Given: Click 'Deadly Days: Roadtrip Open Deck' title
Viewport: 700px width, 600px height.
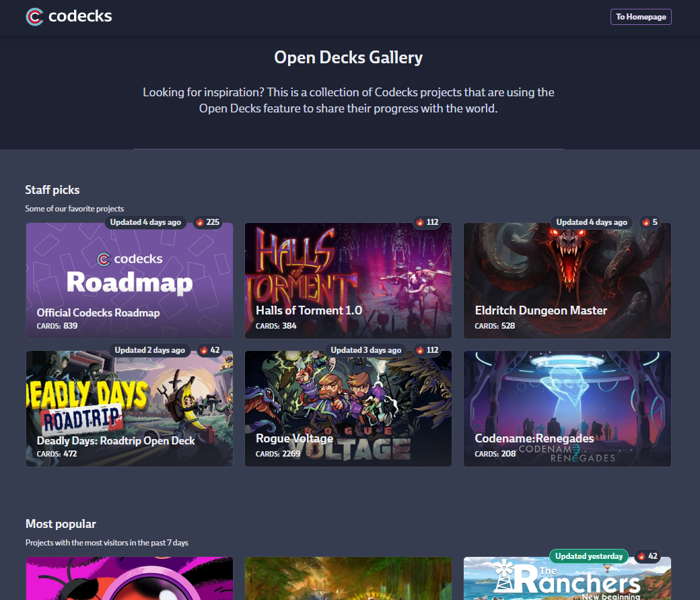Looking at the screenshot, I should (x=116, y=440).
